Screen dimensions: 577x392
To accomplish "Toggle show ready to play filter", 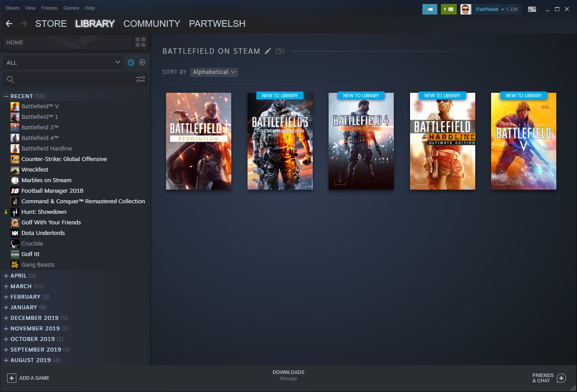I will pos(142,62).
